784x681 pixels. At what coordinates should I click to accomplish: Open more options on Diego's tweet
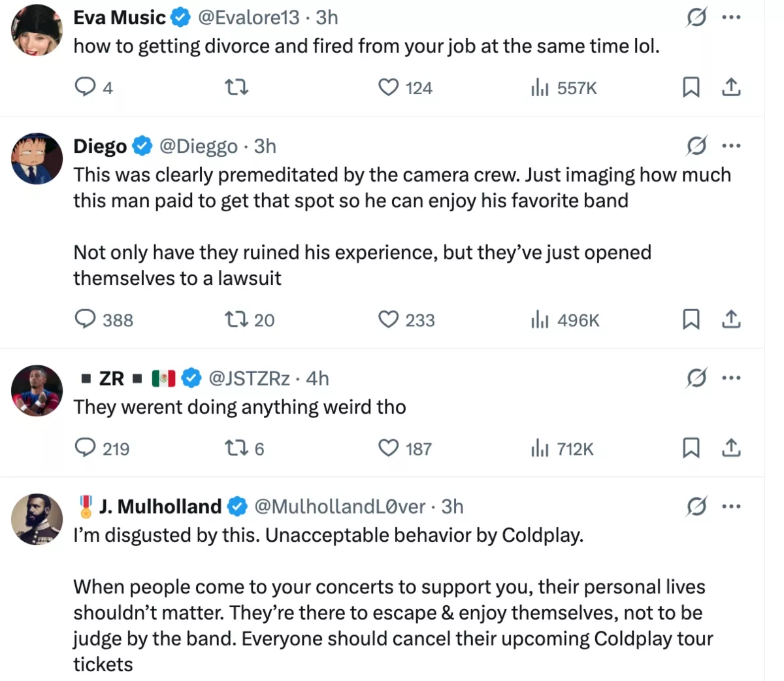click(731, 146)
